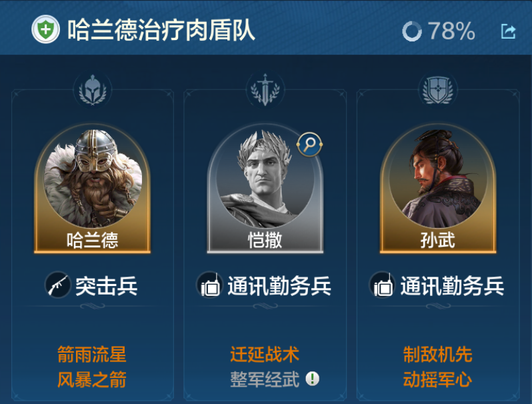The width and height of the screenshot is (532, 404).
Task: Open the 风暴之箭 skill
Action: tap(92, 379)
